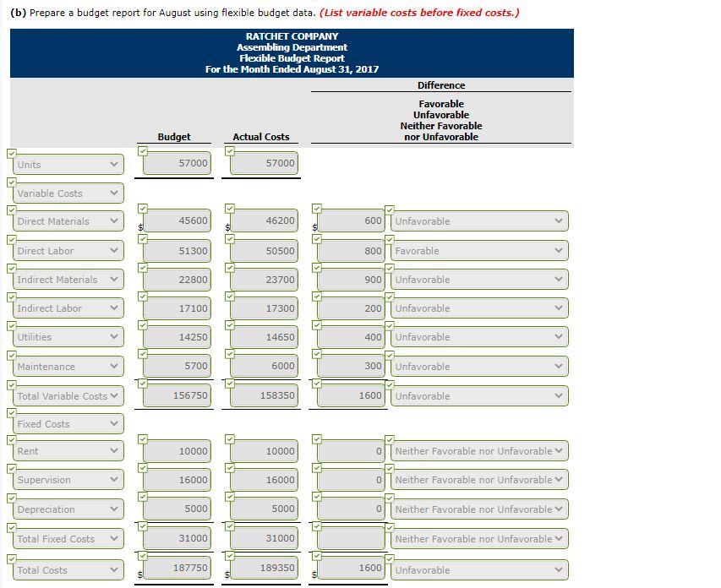Open the Total Fixed Costs label dropdown
The height and width of the screenshot is (588, 721).
[x=68, y=539]
